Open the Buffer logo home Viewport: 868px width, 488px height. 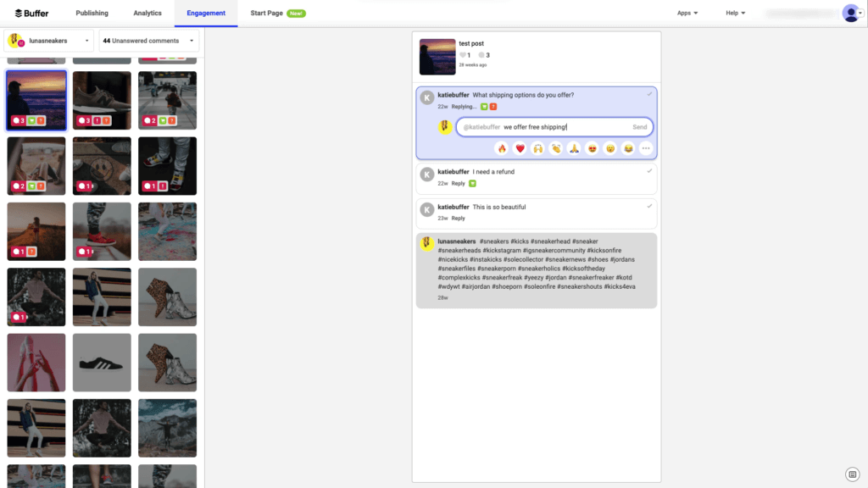[x=31, y=13]
